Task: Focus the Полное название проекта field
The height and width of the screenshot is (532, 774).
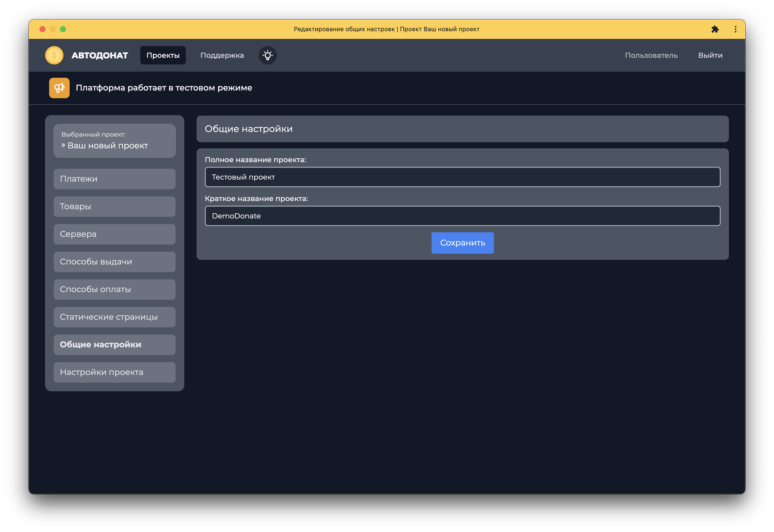Action: 462,177
